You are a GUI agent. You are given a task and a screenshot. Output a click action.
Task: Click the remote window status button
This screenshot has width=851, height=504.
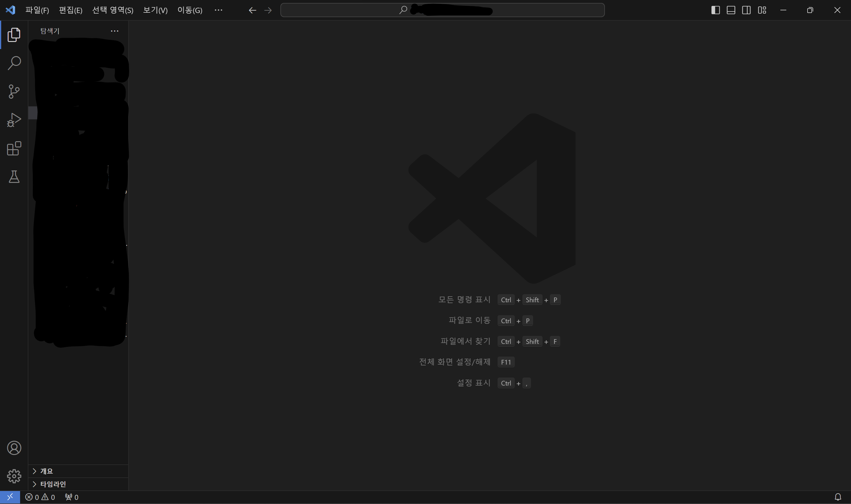pyautogui.click(x=10, y=497)
